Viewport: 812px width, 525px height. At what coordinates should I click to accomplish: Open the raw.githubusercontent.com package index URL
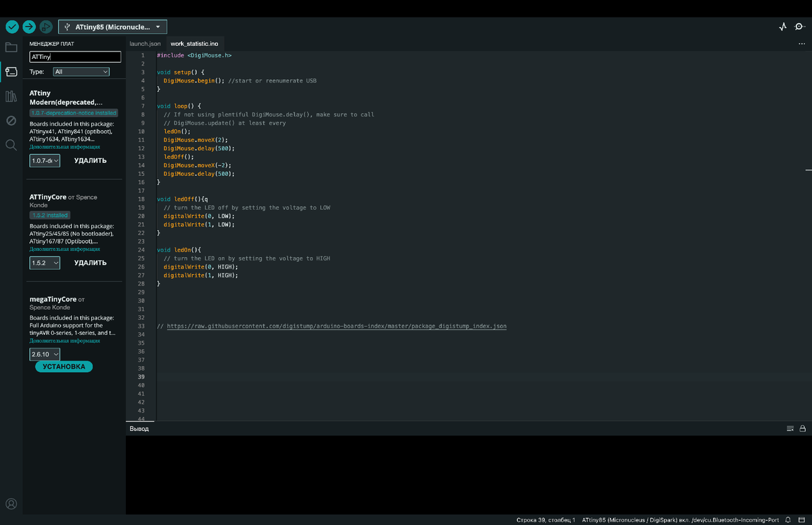pyautogui.click(x=336, y=326)
